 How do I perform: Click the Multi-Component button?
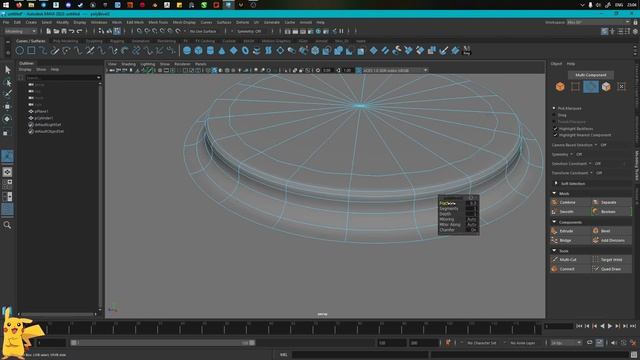point(591,75)
